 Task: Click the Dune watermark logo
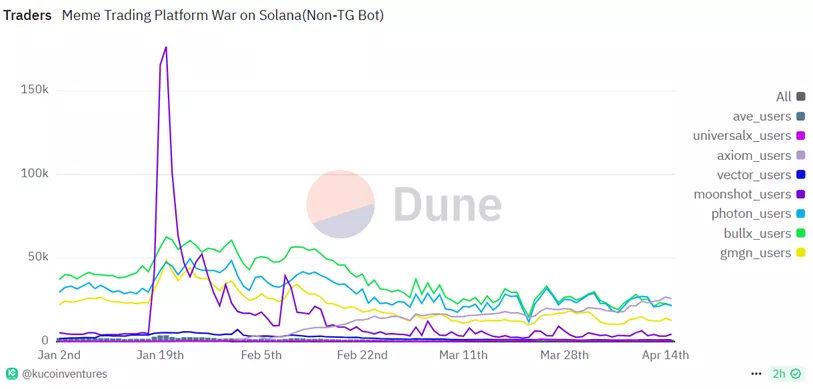[404, 204]
